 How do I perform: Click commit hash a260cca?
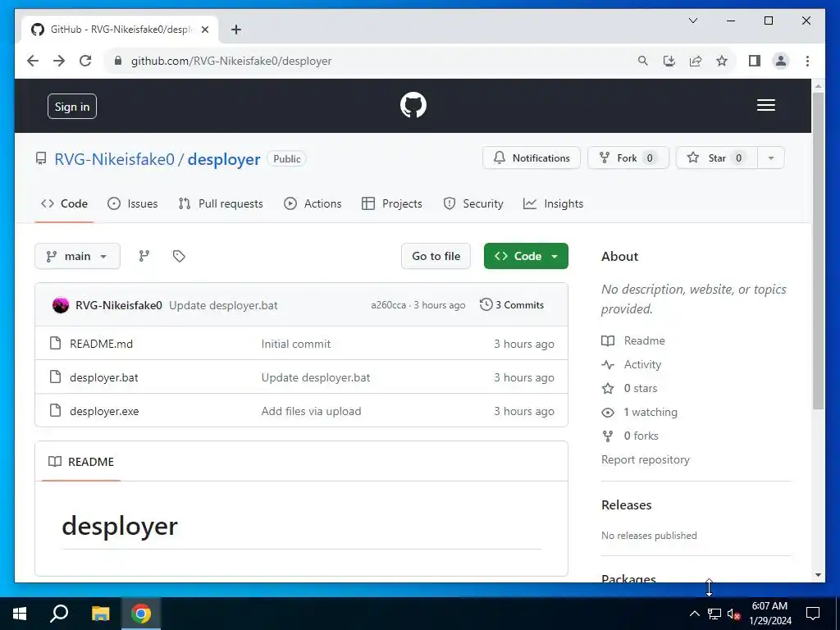coord(388,305)
